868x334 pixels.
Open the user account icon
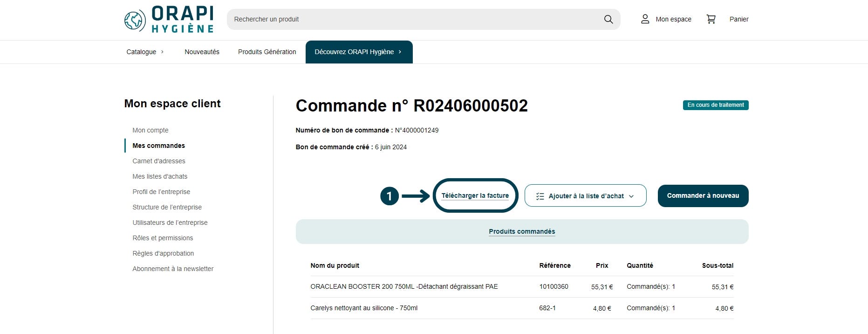[645, 19]
